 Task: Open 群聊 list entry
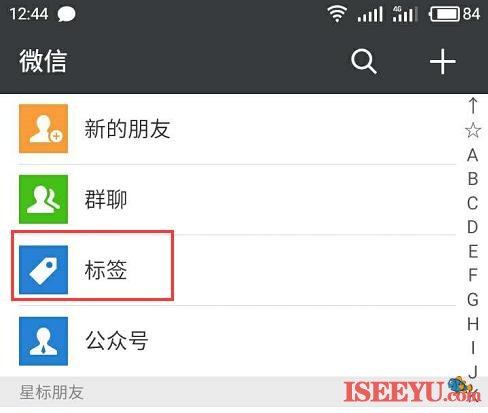pyautogui.click(x=237, y=199)
